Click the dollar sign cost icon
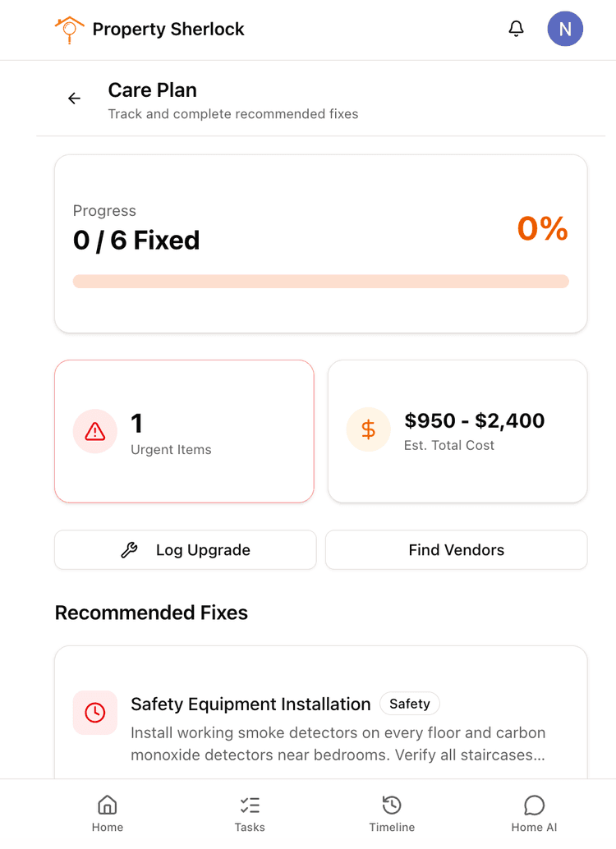The image size is (616, 849). tap(368, 429)
